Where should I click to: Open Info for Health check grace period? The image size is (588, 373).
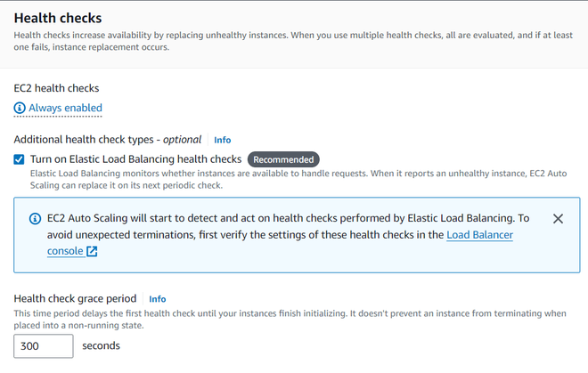click(x=157, y=299)
